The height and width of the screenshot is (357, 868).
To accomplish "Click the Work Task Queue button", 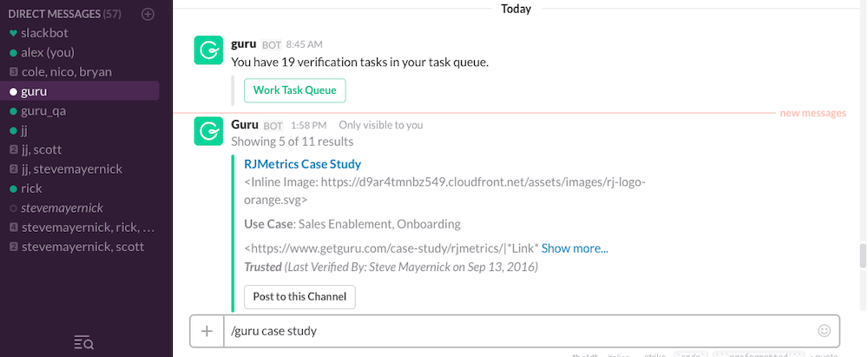I will click(x=294, y=90).
